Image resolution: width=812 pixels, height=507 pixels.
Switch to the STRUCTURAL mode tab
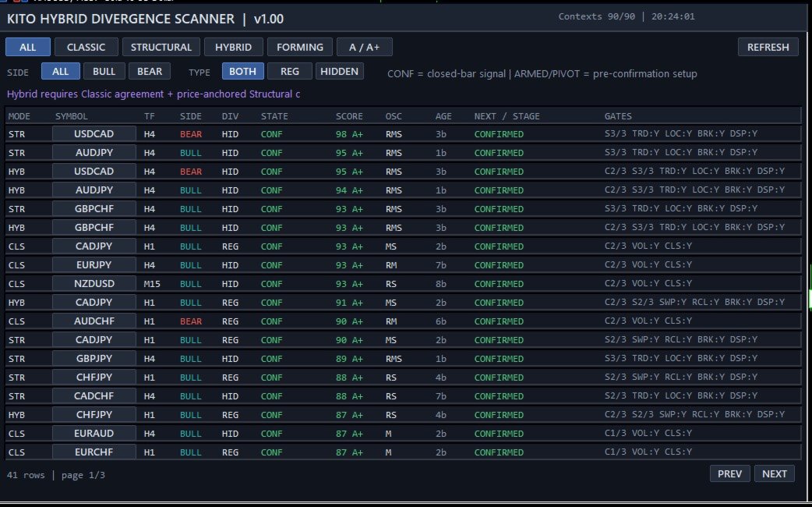[161, 47]
